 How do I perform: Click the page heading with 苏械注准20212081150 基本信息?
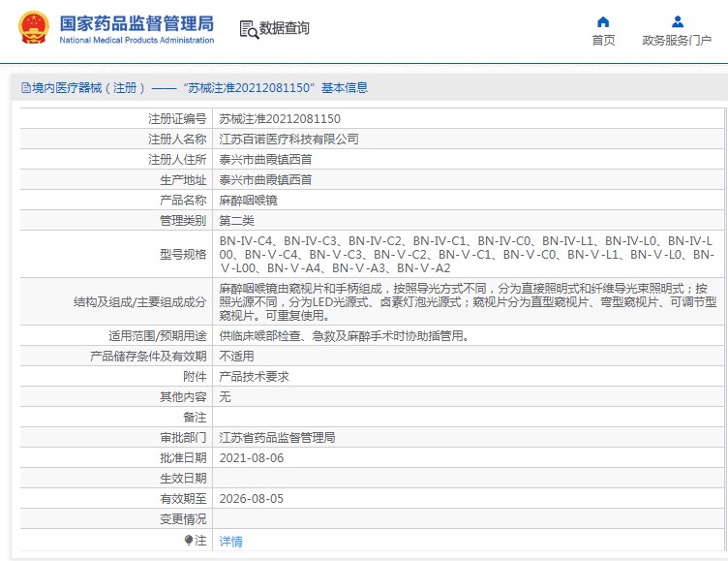pos(195,88)
